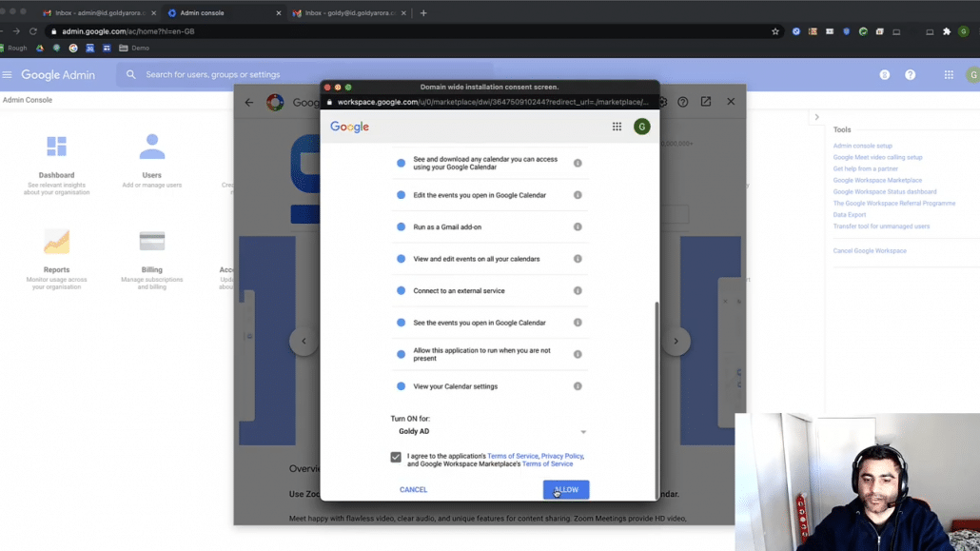This screenshot has width=980, height=551.
Task: Click the ALLOW button in consent dialog
Action: pos(565,490)
